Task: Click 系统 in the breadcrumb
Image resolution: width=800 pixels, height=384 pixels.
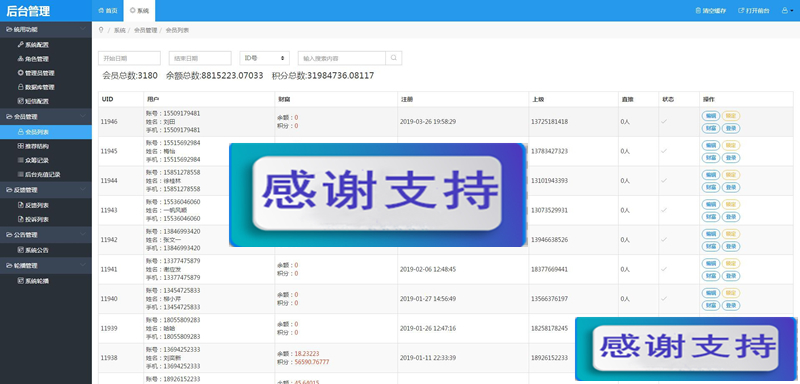Action: (x=119, y=31)
